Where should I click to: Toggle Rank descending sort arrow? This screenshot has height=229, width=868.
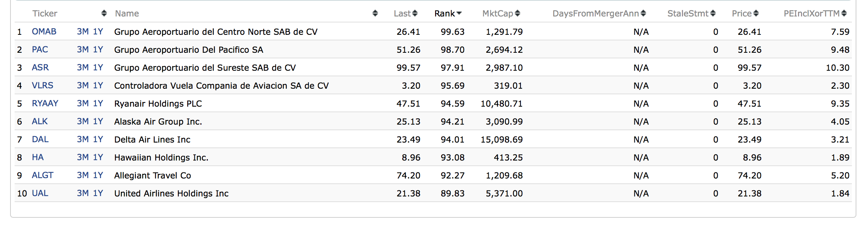click(x=459, y=13)
